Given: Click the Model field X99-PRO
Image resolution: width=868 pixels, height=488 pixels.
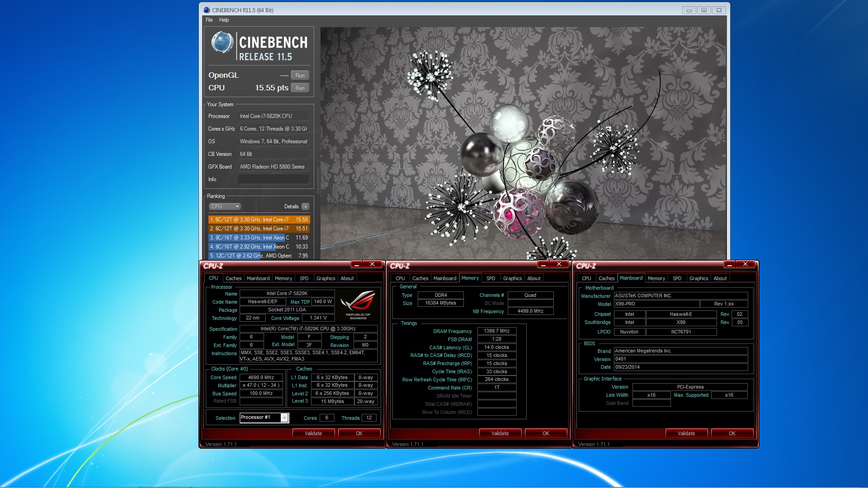Looking at the screenshot, I should pos(656,304).
